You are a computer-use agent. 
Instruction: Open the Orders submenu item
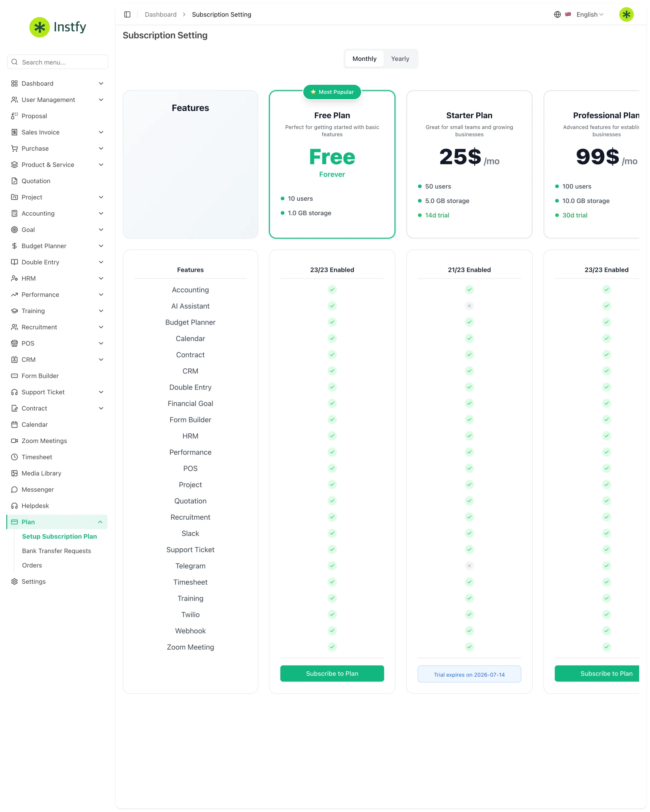pos(32,565)
